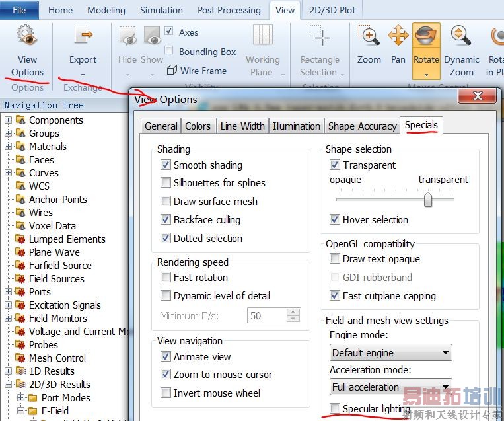The height and width of the screenshot is (421, 504).
Task: Click the Show visibility icon
Action: click(x=152, y=36)
